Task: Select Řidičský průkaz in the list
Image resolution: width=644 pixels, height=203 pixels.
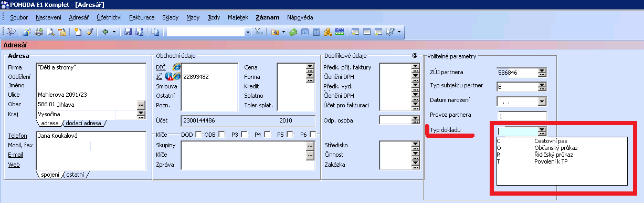Action: coord(554,155)
